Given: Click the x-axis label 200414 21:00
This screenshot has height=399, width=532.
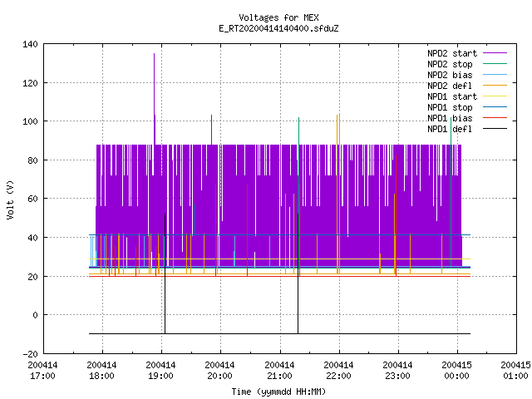Looking at the screenshot, I should 279,371.
